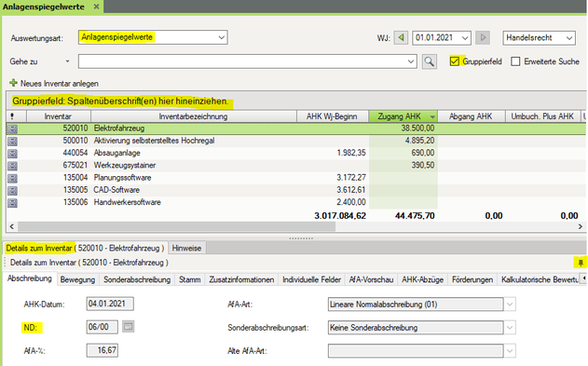588x366 pixels.
Task: Click the value 4.895,20 in Zugang AHK
Action: (x=419, y=141)
